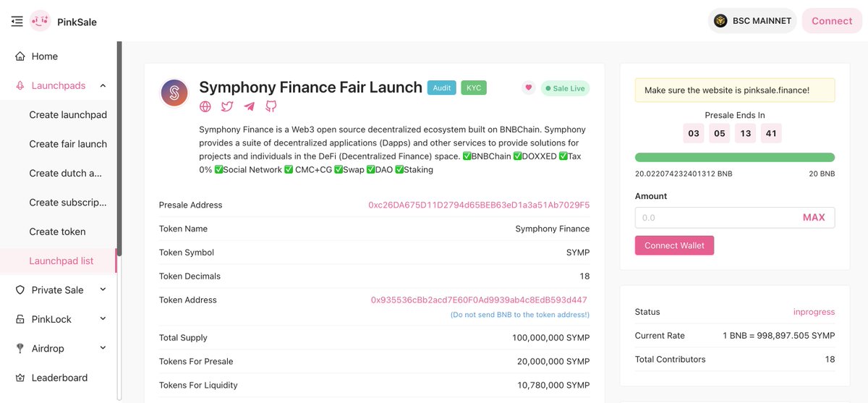This screenshot has height=403, width=868.
Task: Open the token address link
Action: (x=479, y=300)
